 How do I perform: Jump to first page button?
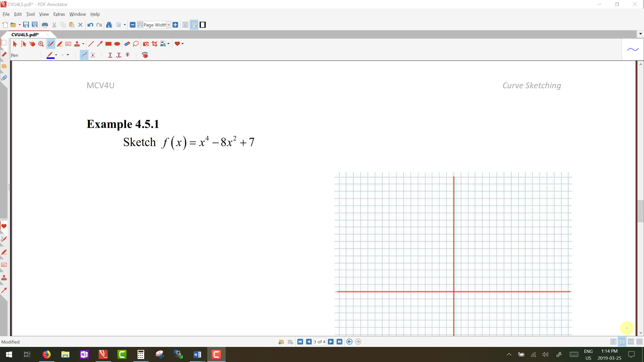click(x=300, y=342)
